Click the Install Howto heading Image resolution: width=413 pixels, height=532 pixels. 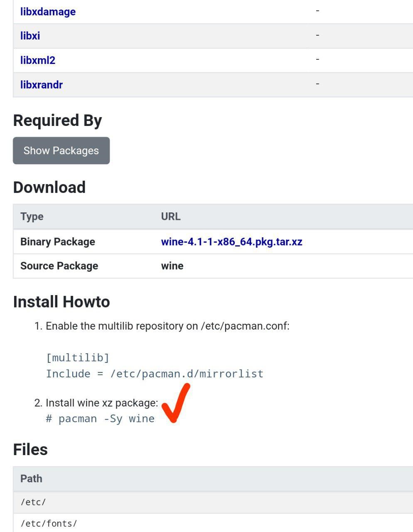61,302
